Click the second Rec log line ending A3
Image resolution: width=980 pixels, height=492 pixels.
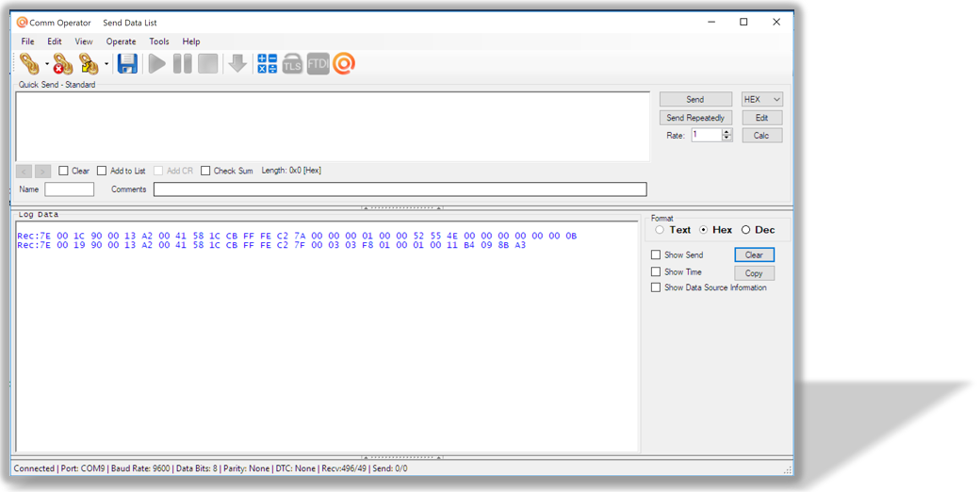[x=271, y=245]
